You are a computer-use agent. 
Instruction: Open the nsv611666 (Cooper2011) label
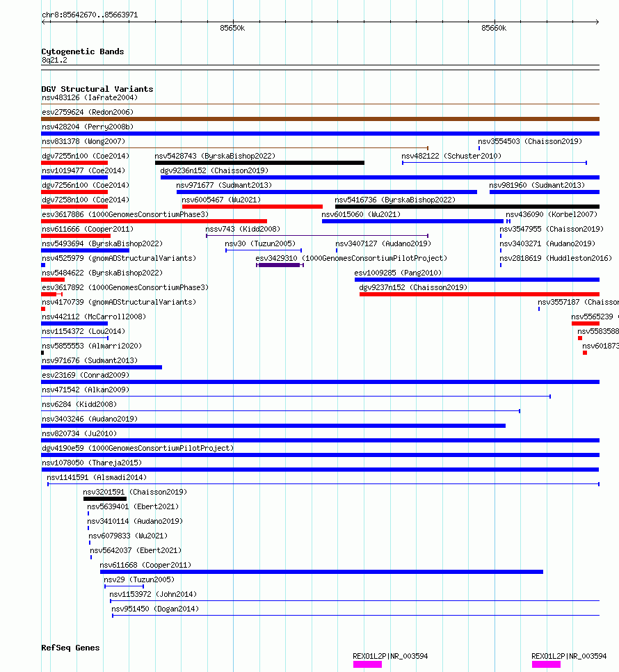pyautogui.click(x=88, y=229)
